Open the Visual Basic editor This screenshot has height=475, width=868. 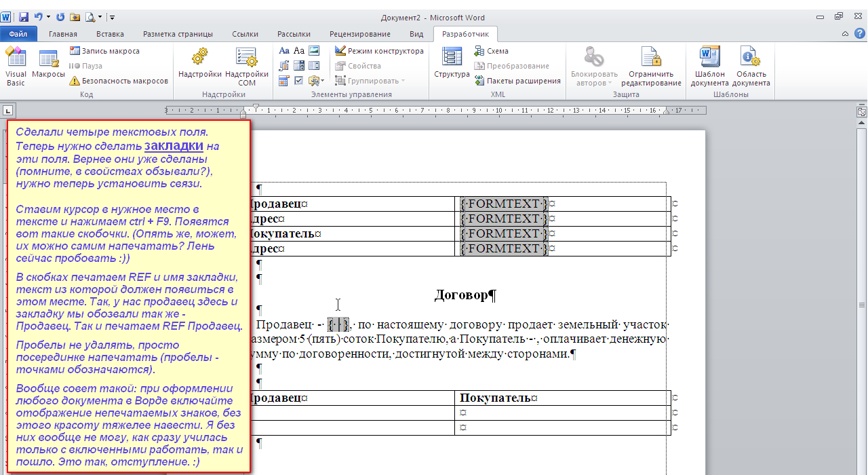point(15,67)
